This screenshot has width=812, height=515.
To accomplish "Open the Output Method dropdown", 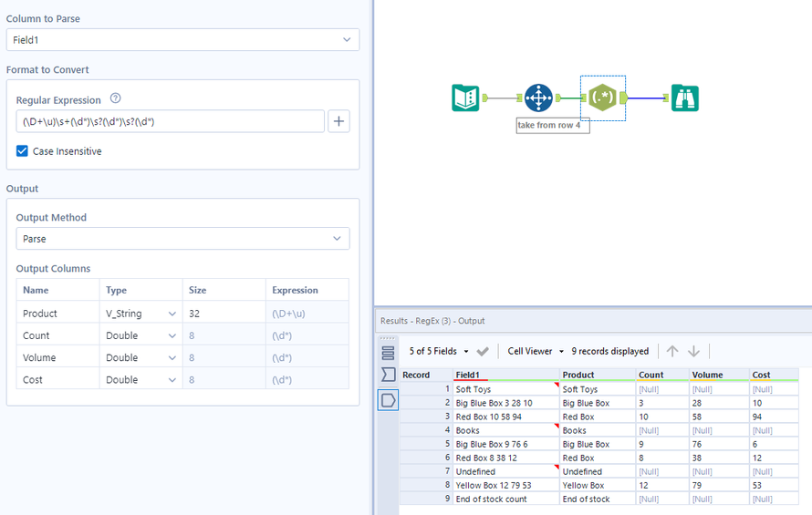I will 182,239.
